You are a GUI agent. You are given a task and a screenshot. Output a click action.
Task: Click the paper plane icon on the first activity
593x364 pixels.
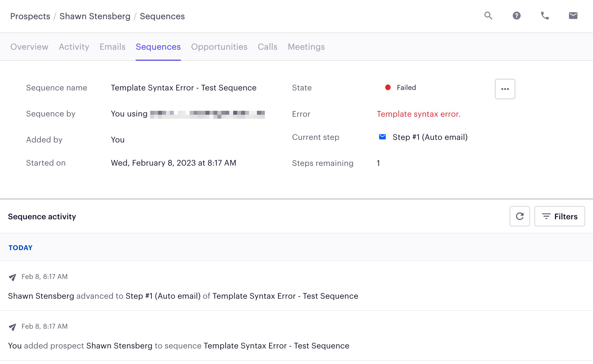pyautogui.click(x=12, y=277)
